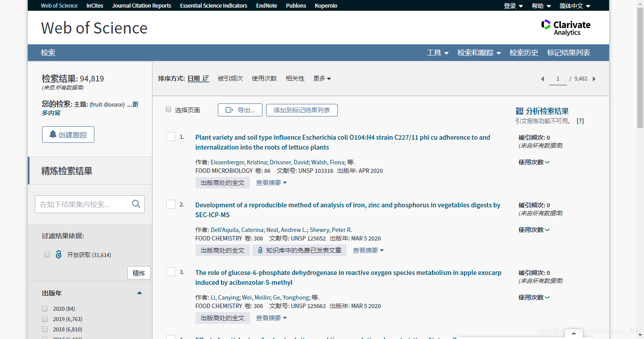Image resolution: width=644 pixels, height=339 pixels.
Task: Sort results by 使用次数
Action: click(264, 78)
